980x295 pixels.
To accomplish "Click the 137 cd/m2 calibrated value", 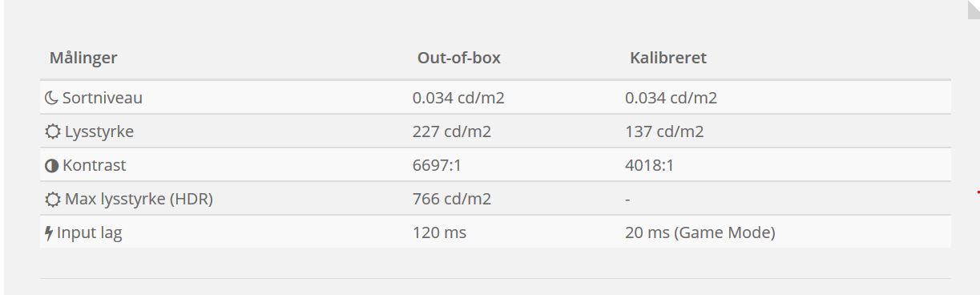I will click(x=664, y=131).
